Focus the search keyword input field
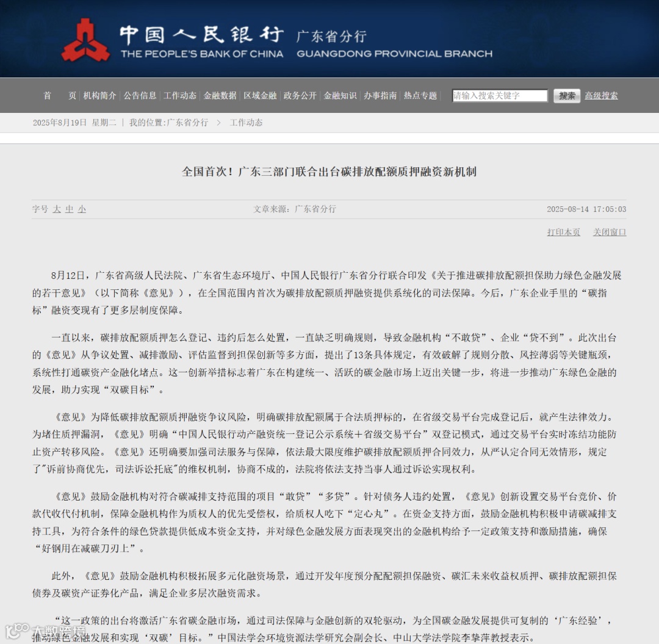The height and width of the screenshot is (644, 659). (500, 95)
